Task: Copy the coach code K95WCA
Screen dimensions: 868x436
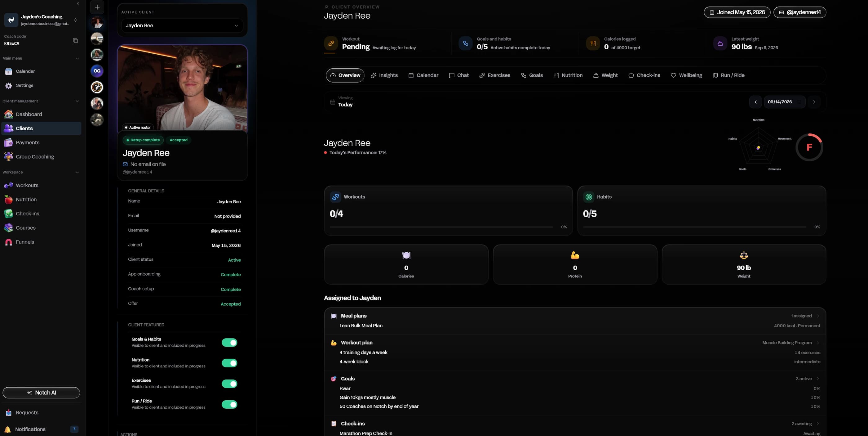Action: [x=75, y=40]
